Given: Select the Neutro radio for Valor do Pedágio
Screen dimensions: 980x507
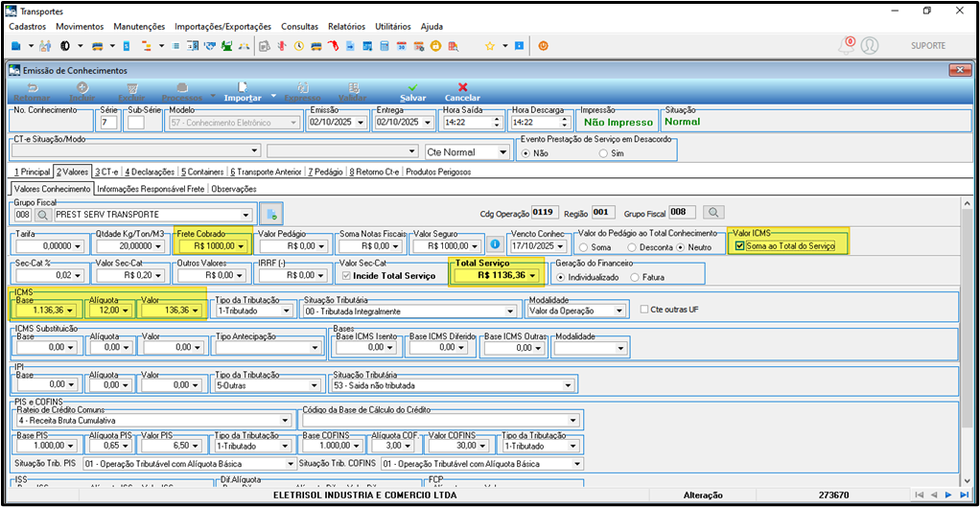Looking at the screenshot, I should [x=681, y=247].
